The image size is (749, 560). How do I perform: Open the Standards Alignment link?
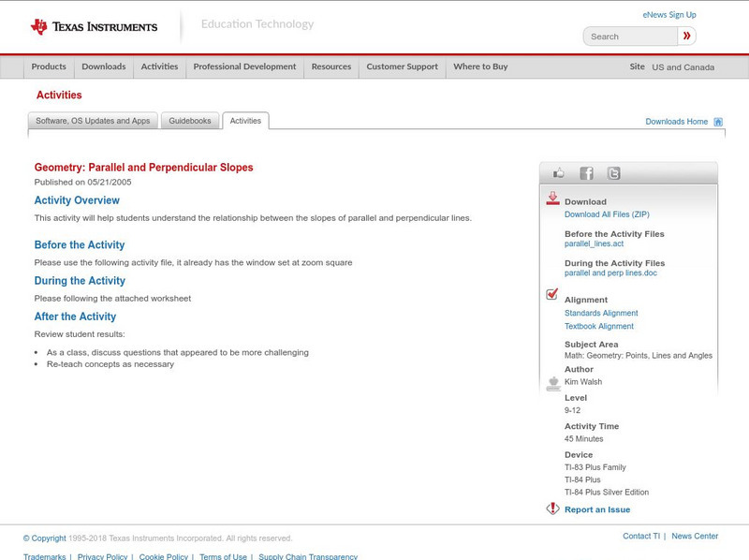point(601,314)
